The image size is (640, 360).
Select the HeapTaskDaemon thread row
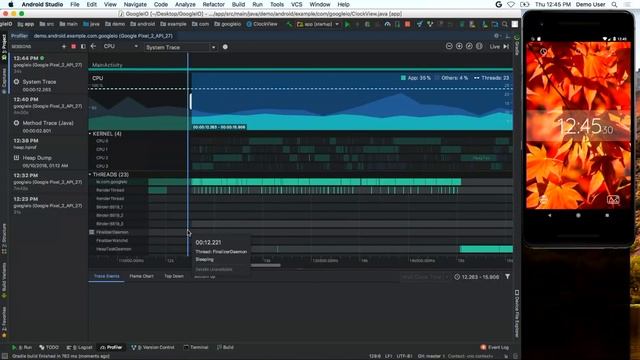pos(300,249)
